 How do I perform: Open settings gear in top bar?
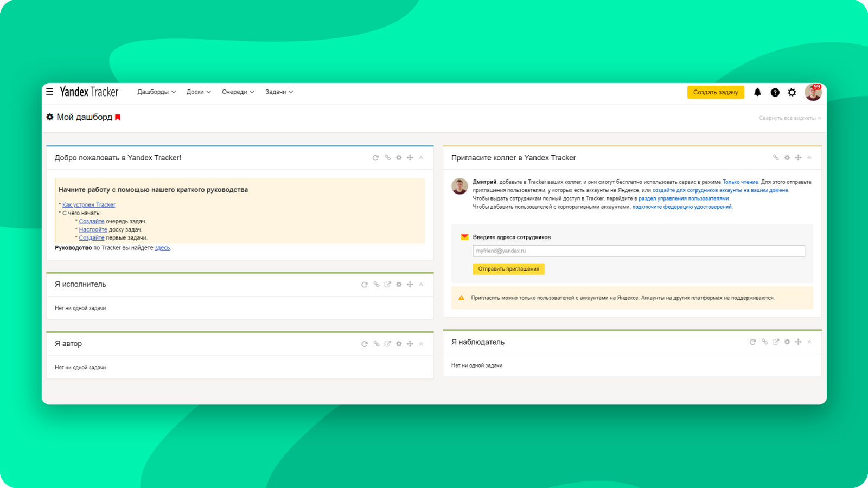pos(792,92)
